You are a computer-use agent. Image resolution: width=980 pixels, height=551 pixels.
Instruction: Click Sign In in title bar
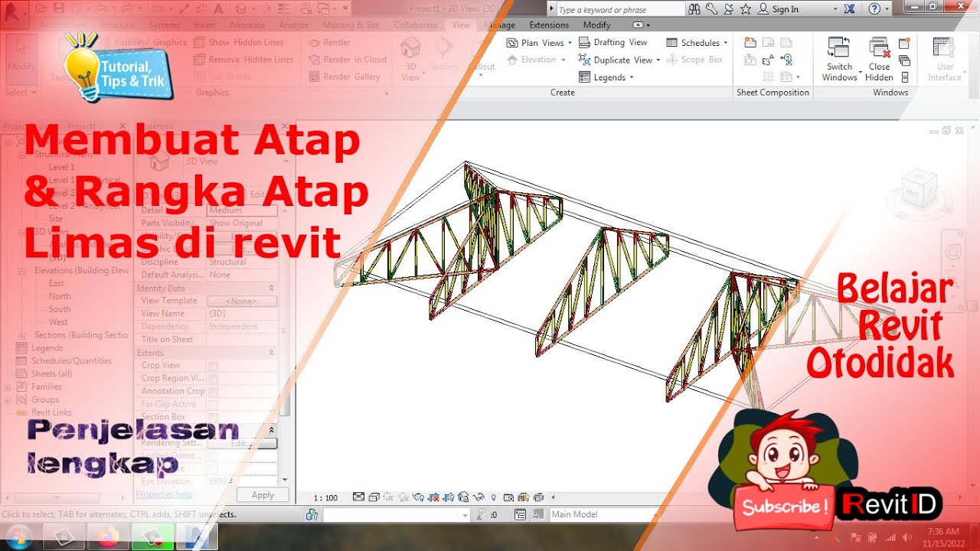click(785, 9)
